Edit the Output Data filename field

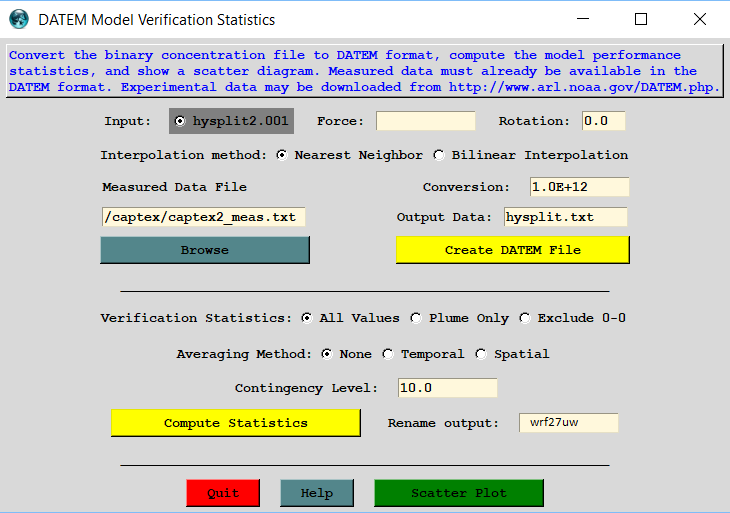coord(564,217)
